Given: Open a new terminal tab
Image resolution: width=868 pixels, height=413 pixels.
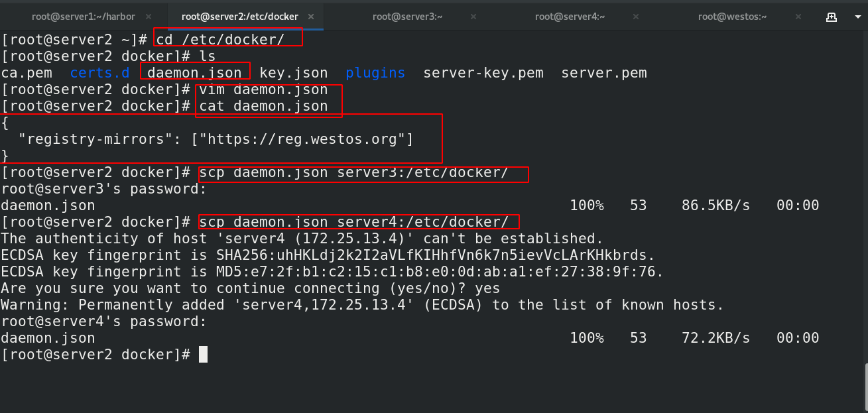Looking at the screenshot, I should [x=831, y=17].
